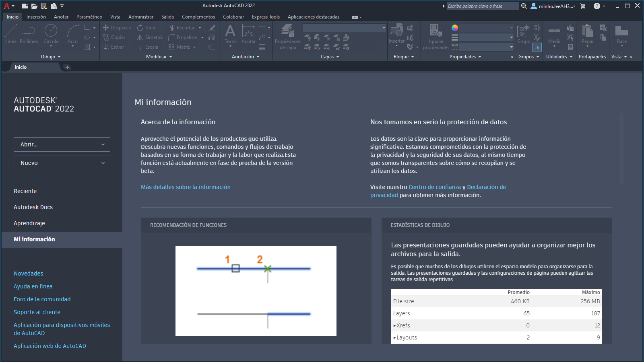Toggle group selection on/off in Grupos panel
This screenshot has height=362, width=644.
point(537,47)
